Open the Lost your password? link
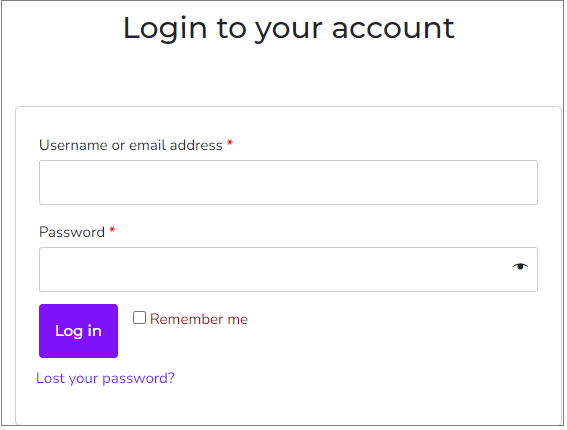 coord(106,380)
